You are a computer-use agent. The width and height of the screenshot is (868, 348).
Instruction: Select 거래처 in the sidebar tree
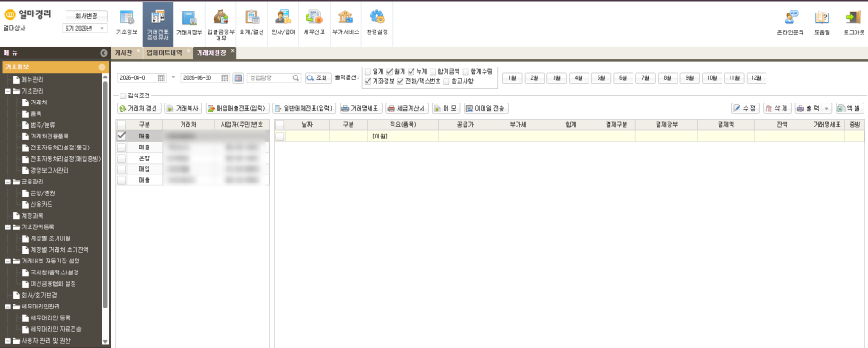click(x=39, y=102)
